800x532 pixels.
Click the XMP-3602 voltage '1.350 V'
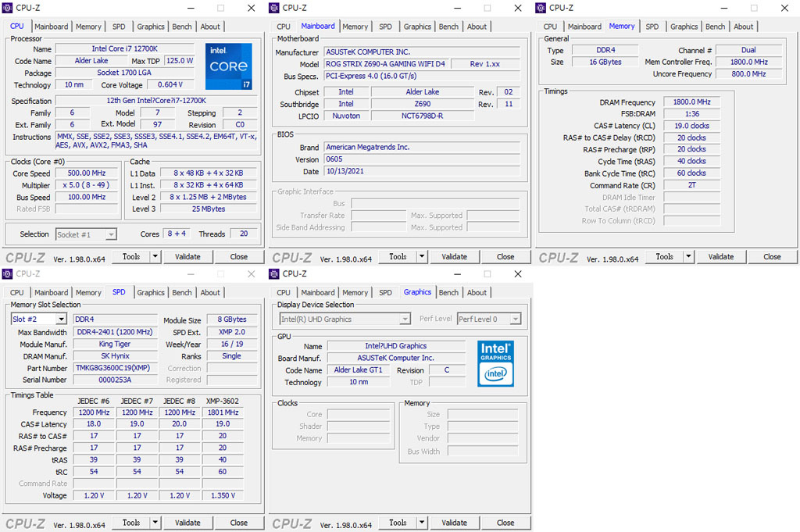(223, 496)
